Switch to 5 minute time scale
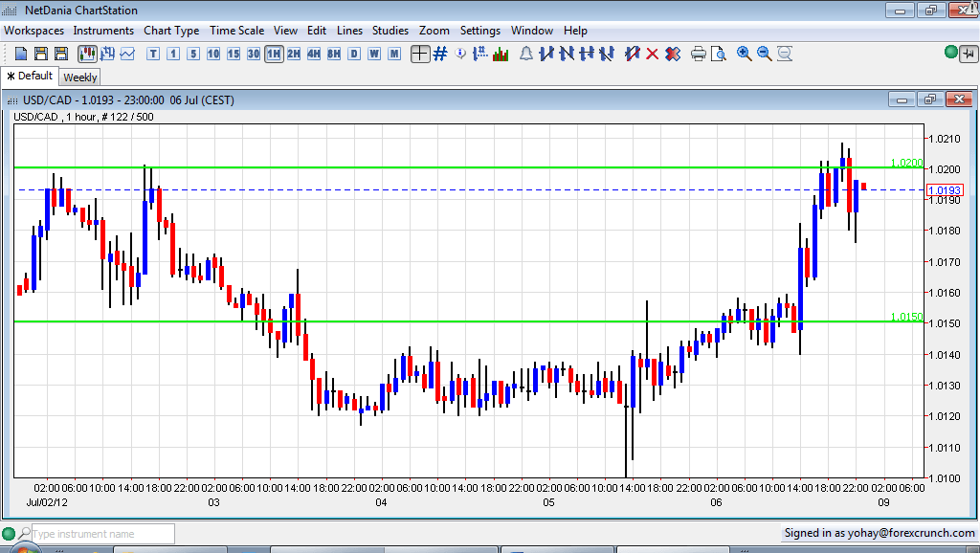Screen dimensions: 980x553 [x=193, y=54]
